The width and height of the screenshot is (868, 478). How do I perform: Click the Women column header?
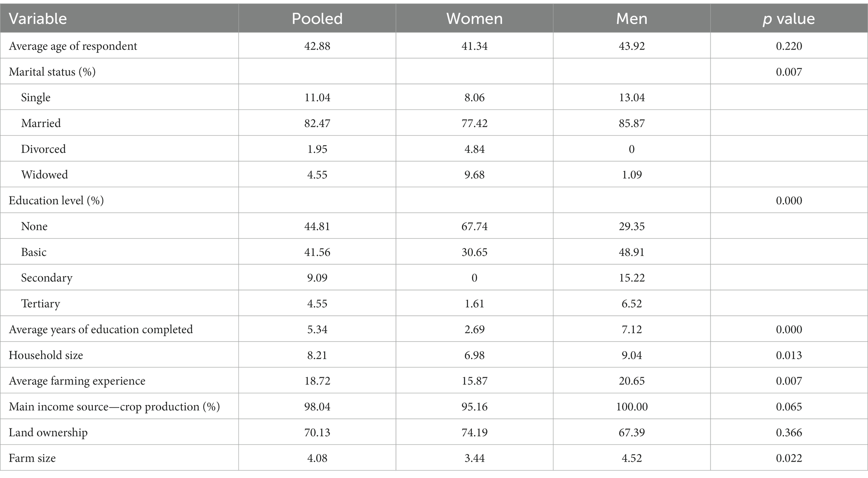click(474, 19)
